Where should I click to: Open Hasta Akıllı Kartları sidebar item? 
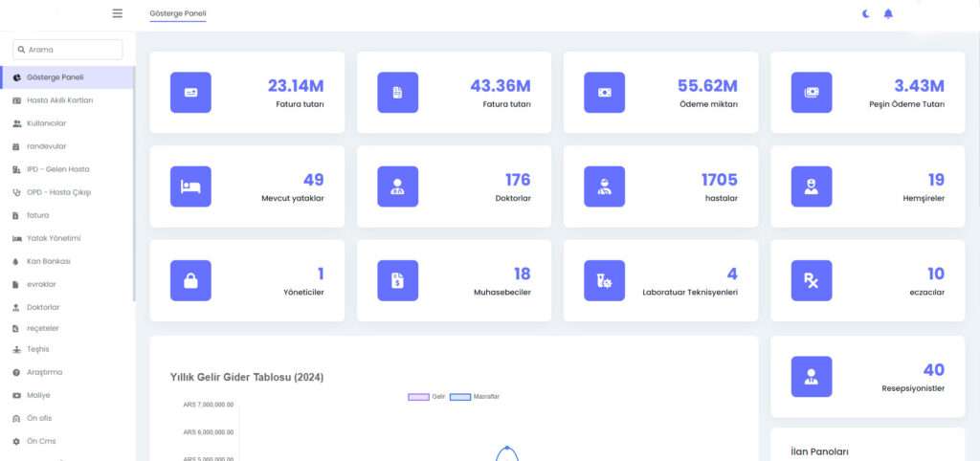[x=59, y=100]
